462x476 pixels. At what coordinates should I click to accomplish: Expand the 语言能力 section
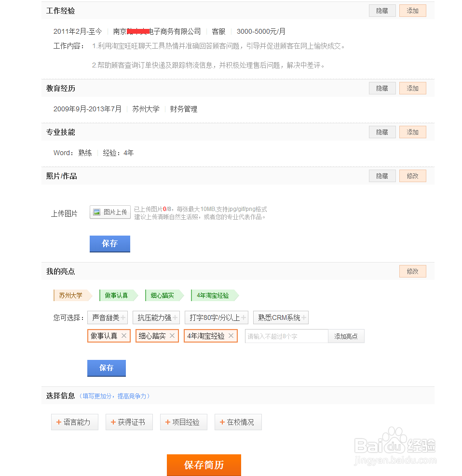point(74,422)
